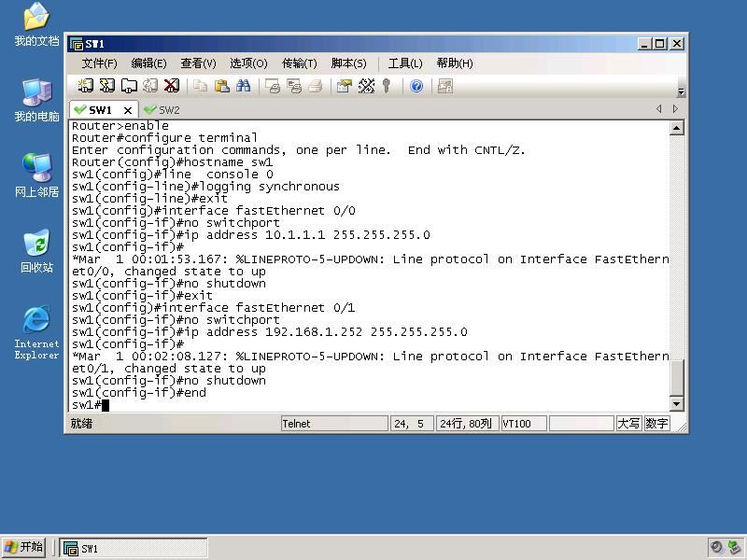Image resolution: width=747 pixels, height=560 pixels.
Task: Close the SW1 tab with its X
Action: [128, 110]
